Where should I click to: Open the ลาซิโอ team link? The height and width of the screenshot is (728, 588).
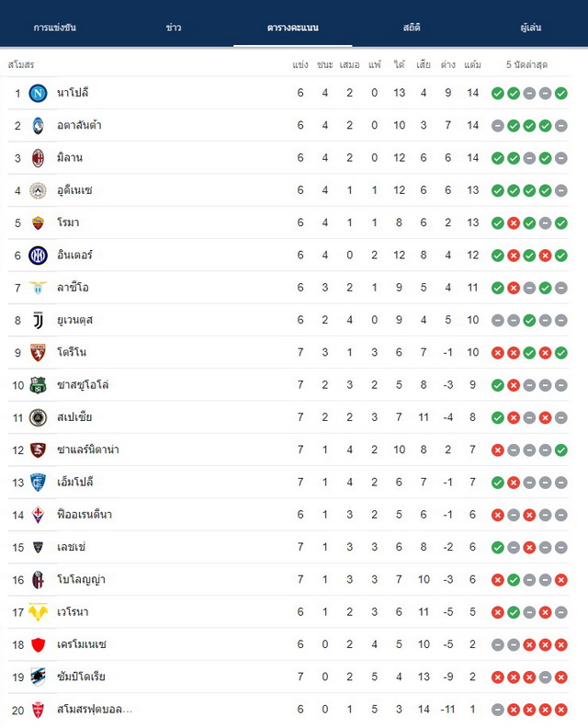(73, 288)
